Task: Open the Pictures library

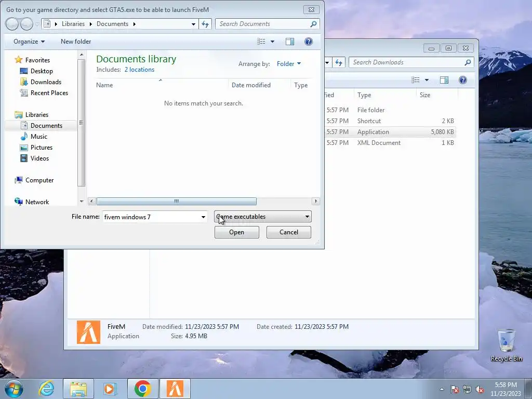Action: [x=42, y=147]
